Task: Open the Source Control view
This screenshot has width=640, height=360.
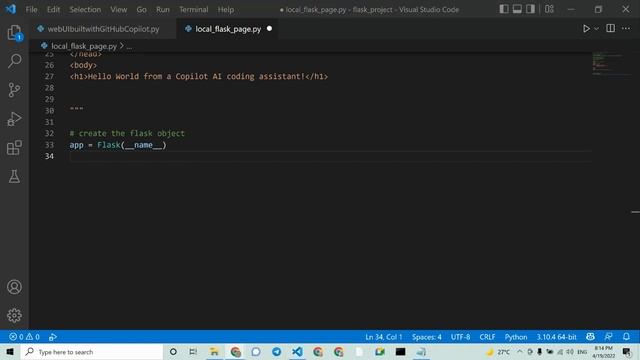Action: pos(14,90)
